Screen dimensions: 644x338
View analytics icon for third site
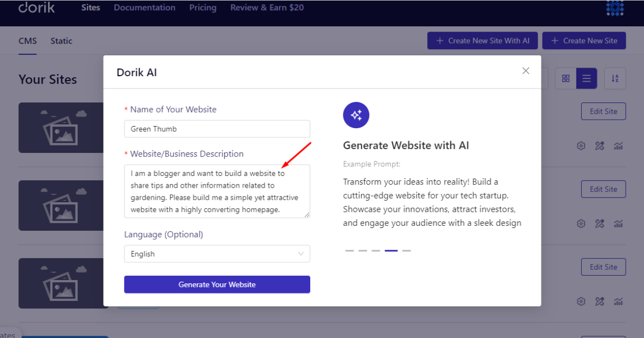tap(619, 302)
